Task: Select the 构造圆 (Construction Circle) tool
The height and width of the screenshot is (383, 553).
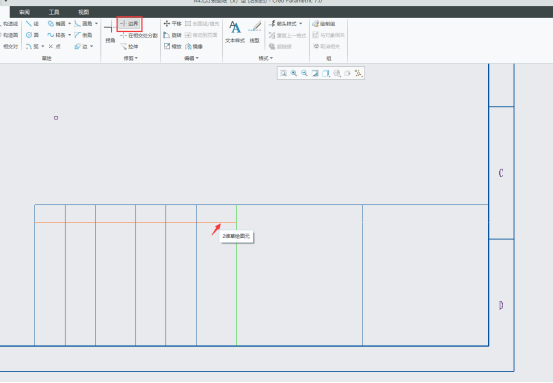Action: click(x=10, y=35)
